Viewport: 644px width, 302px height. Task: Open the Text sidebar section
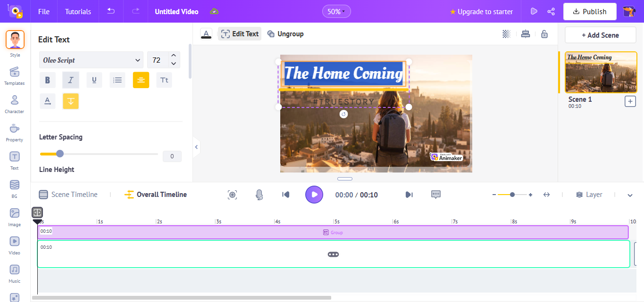[x=15, y=160]
